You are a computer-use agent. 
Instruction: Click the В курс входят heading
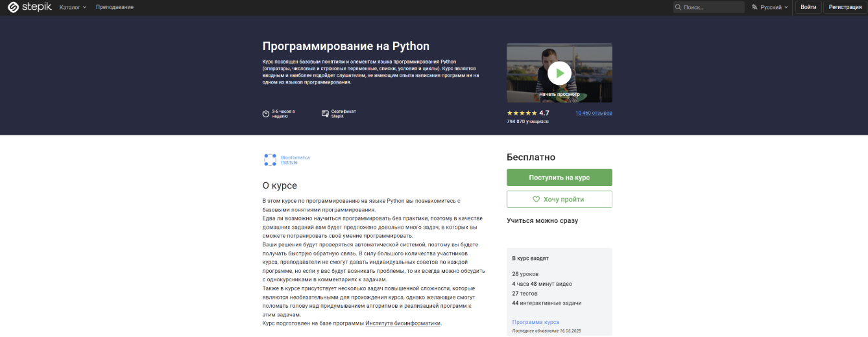(x=530, y=258)
